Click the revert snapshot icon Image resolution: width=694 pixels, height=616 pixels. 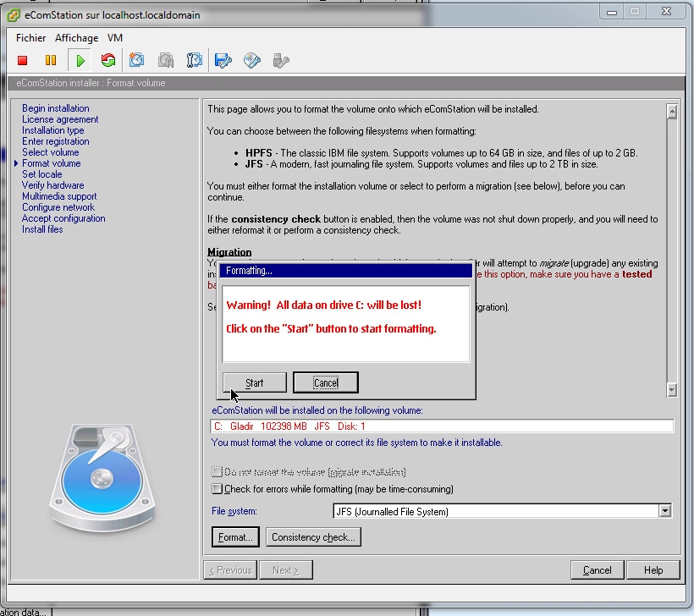point(166,61)
